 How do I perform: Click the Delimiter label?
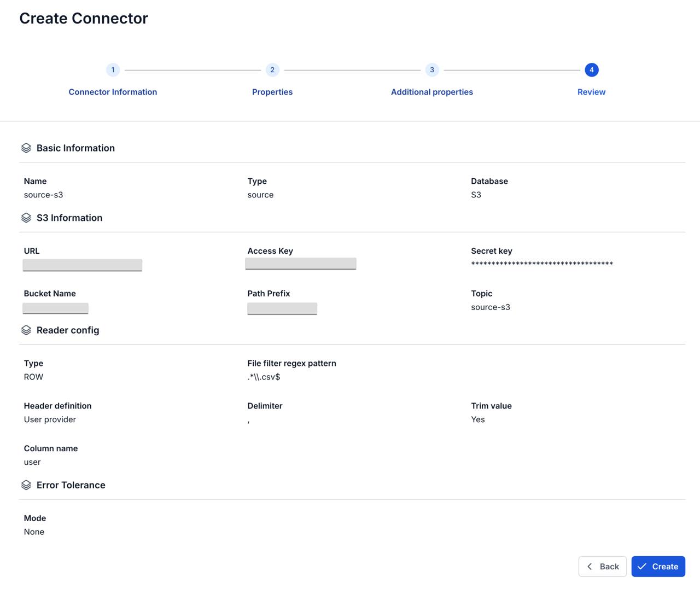(265, 406)
